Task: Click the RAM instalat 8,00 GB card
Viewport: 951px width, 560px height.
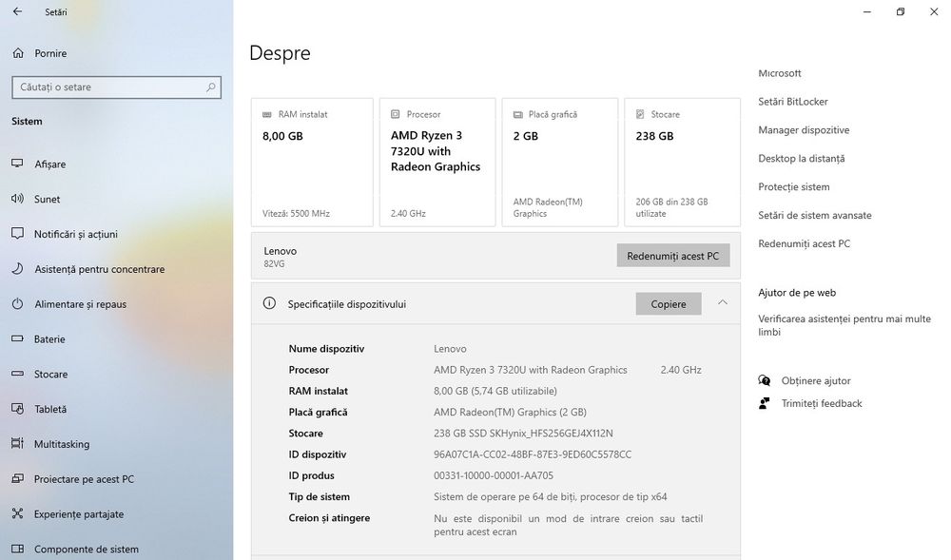Action: click(312, 163)
